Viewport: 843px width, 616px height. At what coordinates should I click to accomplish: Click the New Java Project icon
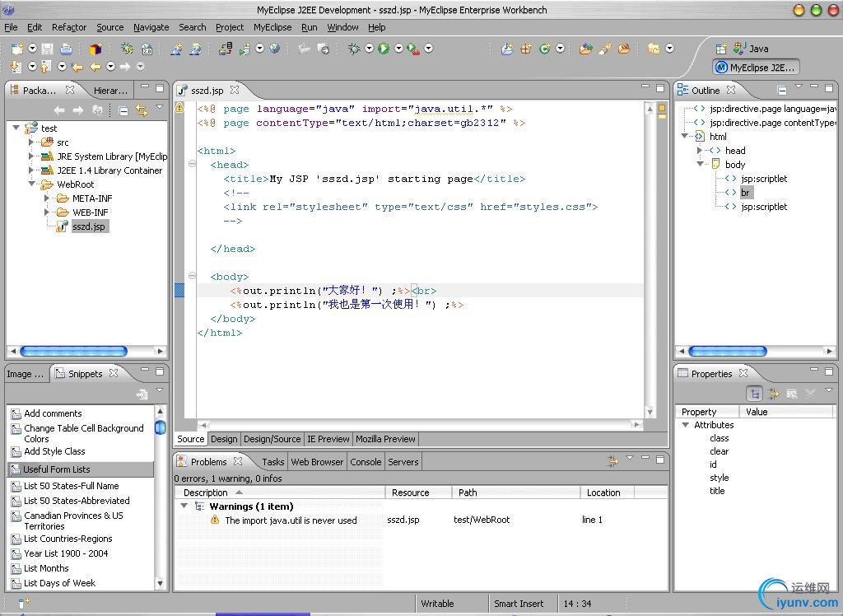[x=507, y=49]
